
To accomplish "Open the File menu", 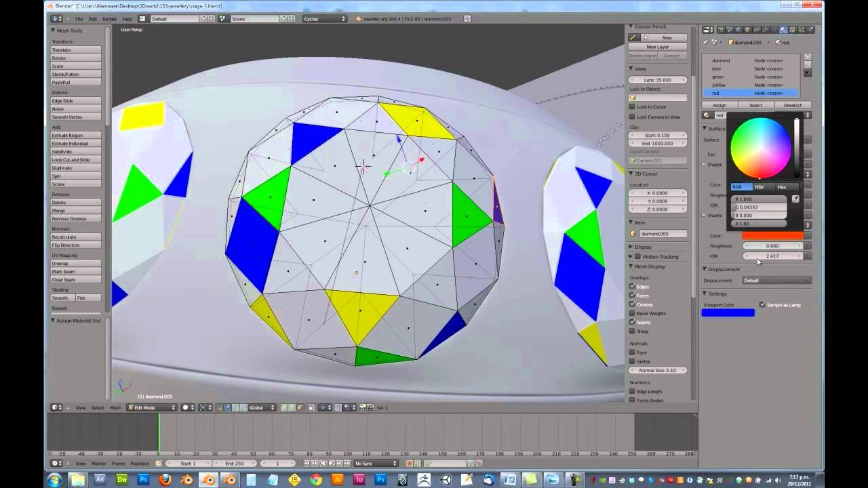I will coord(79,19).
